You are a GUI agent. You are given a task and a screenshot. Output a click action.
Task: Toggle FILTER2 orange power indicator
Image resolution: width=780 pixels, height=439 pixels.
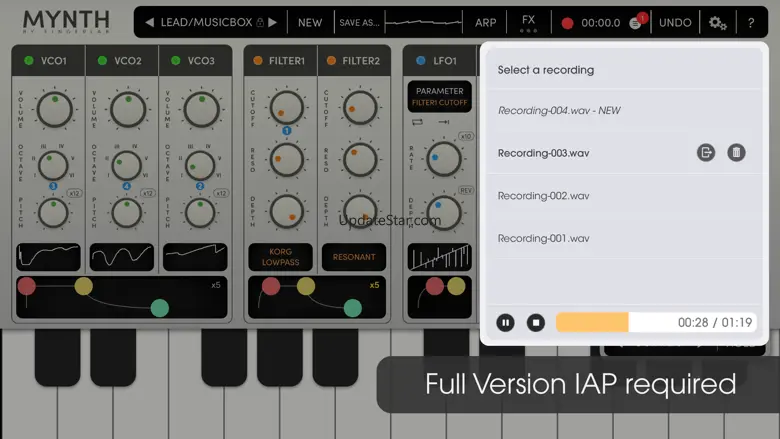point(331,61)
